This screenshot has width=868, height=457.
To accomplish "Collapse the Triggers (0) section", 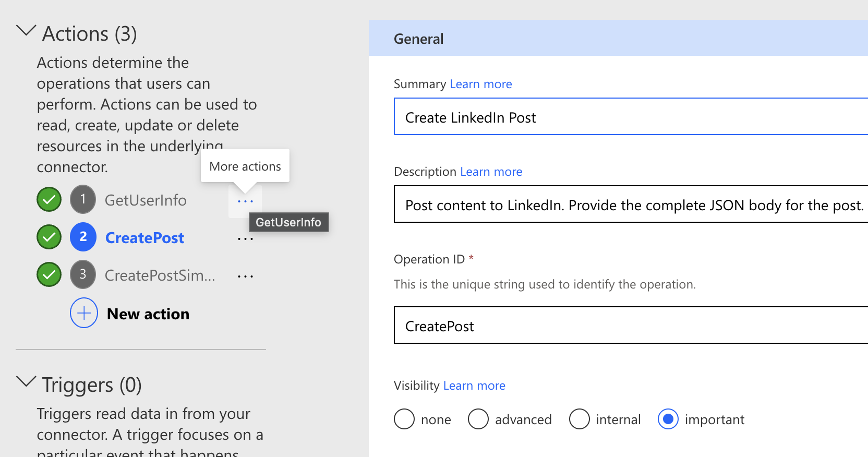I will tap(26, 382).
